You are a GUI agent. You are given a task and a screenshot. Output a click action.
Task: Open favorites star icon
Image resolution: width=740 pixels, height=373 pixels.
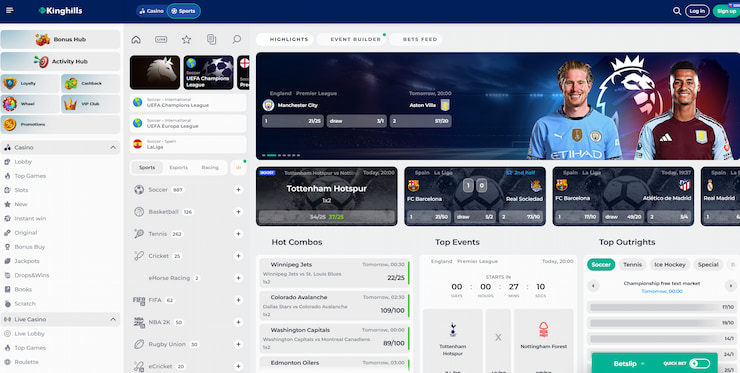pos(186,40)
